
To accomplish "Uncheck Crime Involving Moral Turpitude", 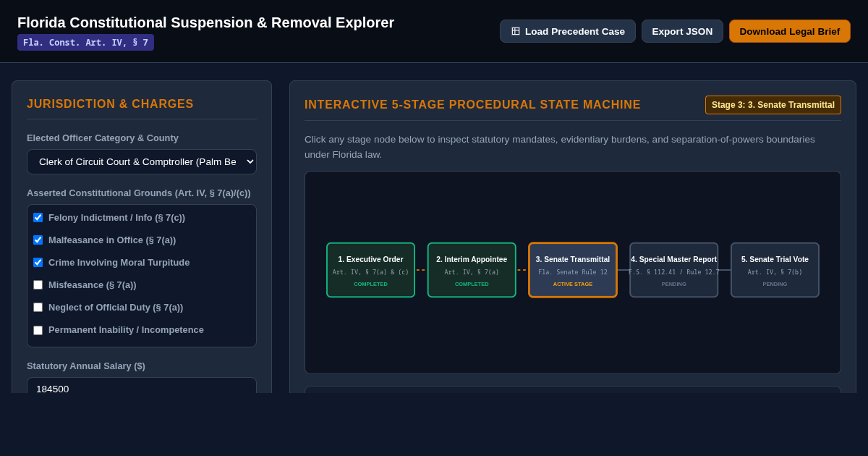I will click(38, 262).
